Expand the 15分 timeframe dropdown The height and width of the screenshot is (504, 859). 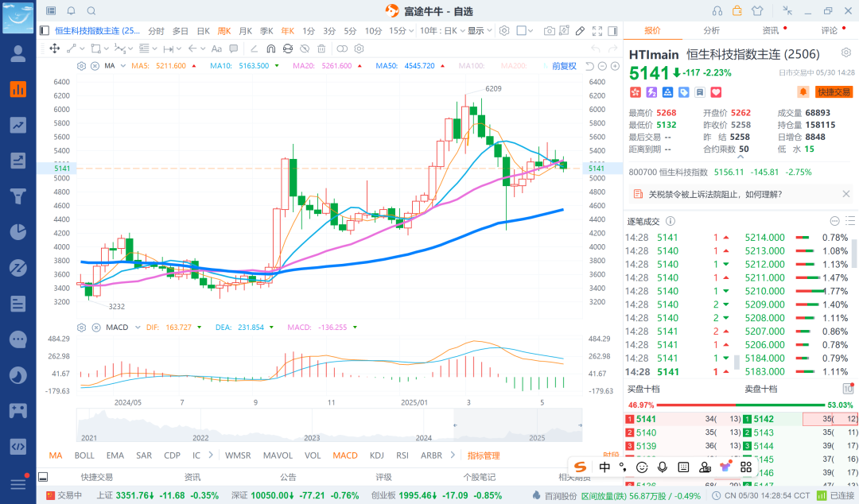pos(411,31)
